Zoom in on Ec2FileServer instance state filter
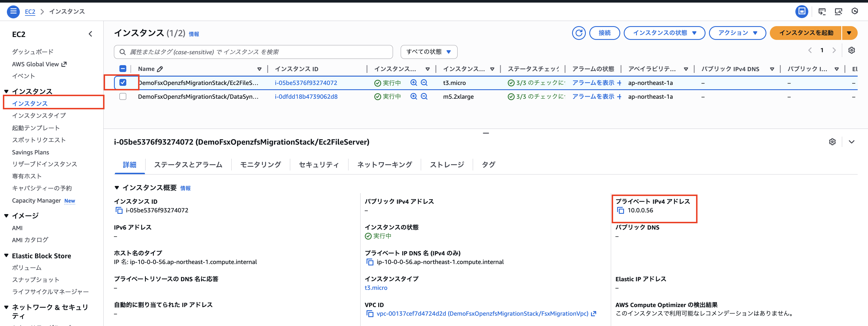The width and height of the screenshot is (868, 326). (x=414, y=83)
